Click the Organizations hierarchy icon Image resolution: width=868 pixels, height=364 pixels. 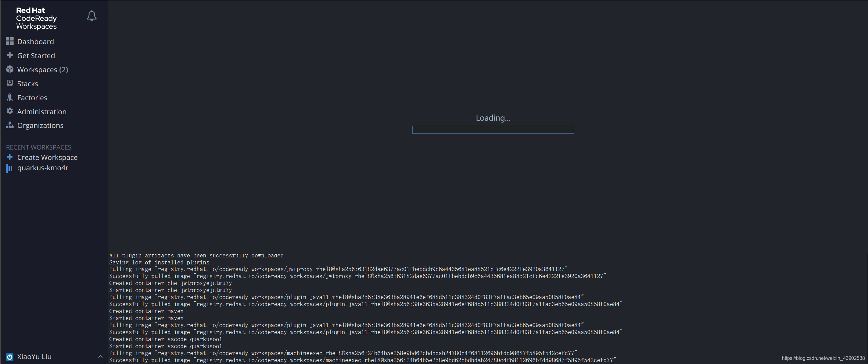pos(10,125)
